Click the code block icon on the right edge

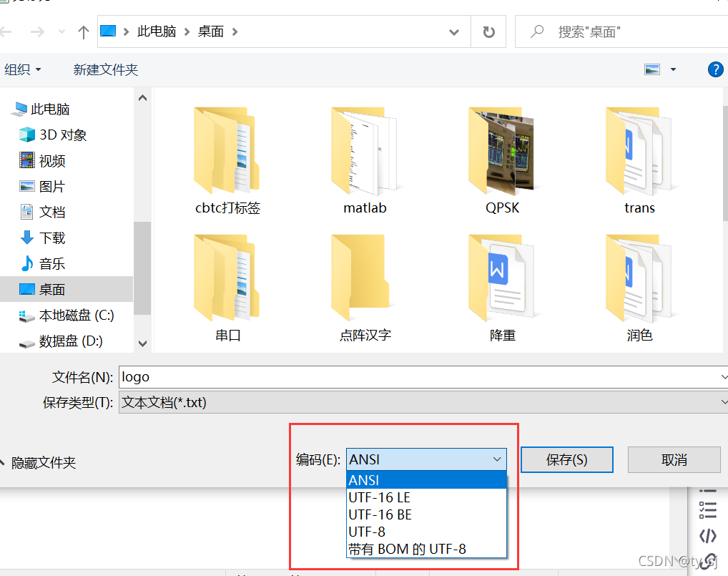click(x=708, y=535)
